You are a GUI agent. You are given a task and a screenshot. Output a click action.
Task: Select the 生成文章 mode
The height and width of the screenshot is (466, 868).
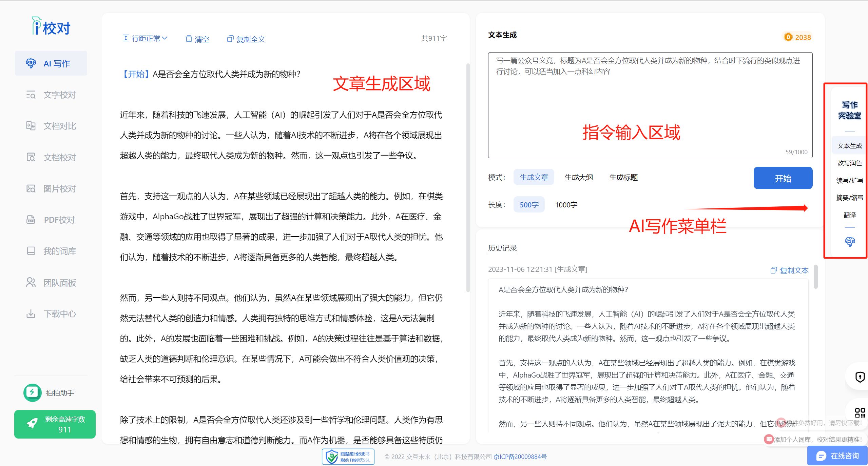tap(534, 177)
